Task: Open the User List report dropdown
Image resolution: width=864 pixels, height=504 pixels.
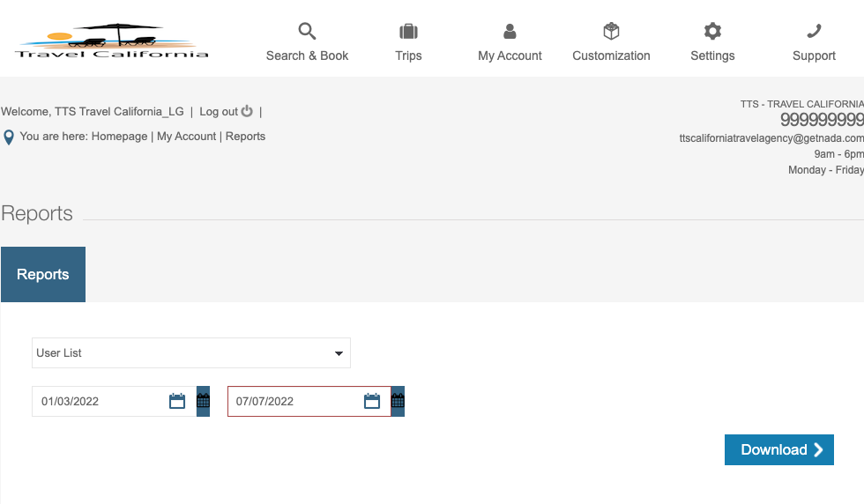Action: 191,353
